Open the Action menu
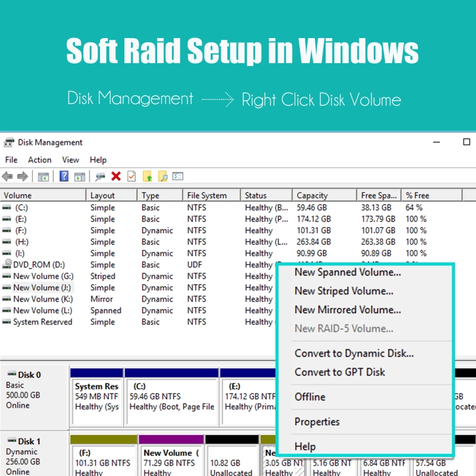Image resolution: width=476 pixels, height=476 pixels. pyautogui.click(x=39, y=159)
